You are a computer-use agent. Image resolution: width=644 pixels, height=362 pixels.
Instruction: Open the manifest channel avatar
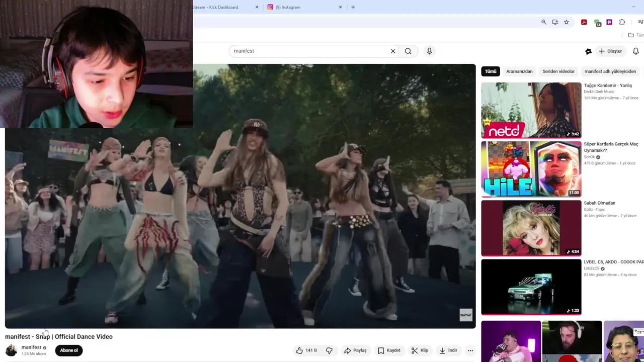tap(11, 350)
